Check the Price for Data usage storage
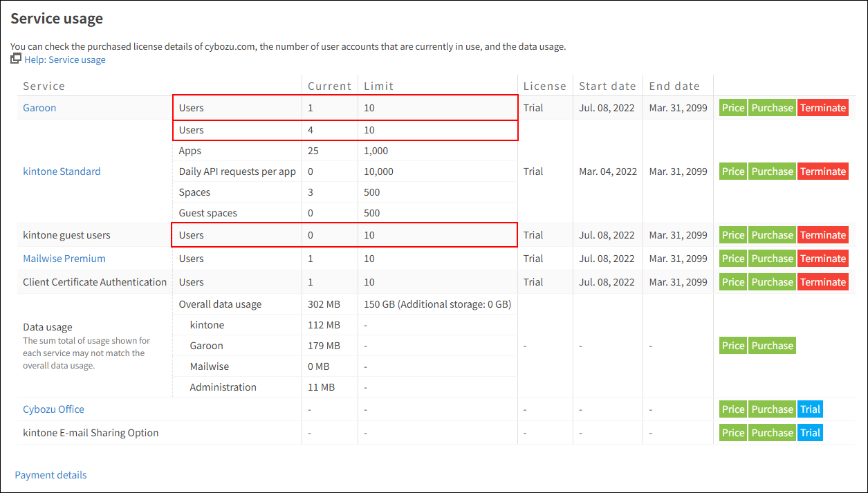 732,345
